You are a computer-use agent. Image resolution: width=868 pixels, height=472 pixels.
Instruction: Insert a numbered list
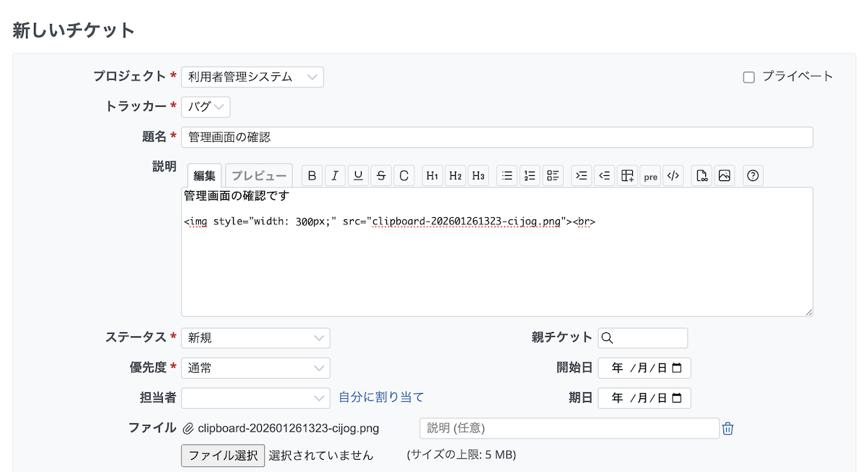[530, 175]
